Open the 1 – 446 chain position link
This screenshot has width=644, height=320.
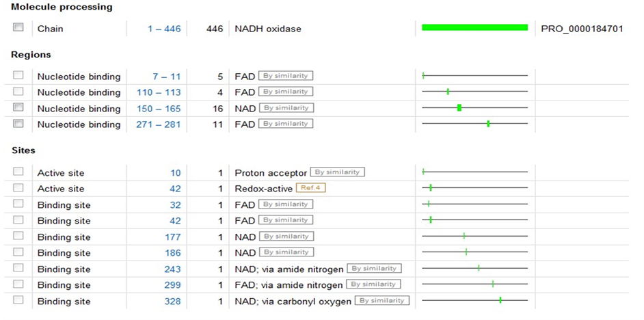(164, 29)
